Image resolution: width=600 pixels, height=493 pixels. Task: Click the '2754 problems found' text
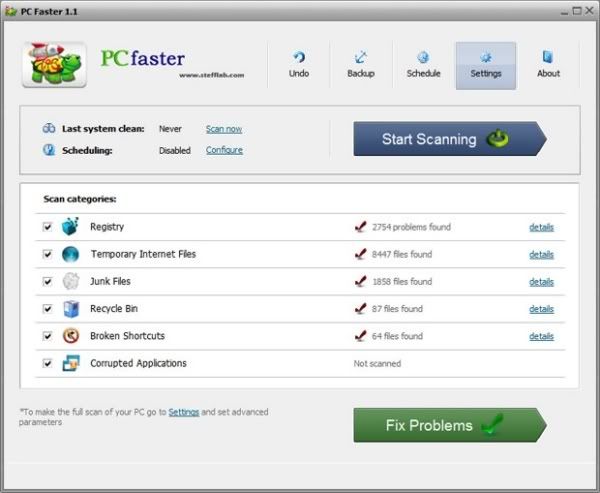tap(411, 227)
